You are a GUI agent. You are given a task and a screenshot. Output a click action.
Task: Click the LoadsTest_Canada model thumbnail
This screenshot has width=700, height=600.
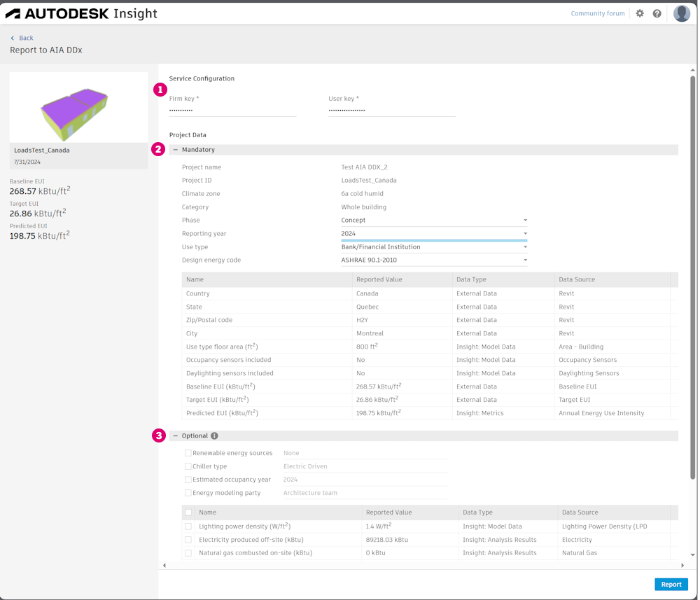tap(78, 107)
